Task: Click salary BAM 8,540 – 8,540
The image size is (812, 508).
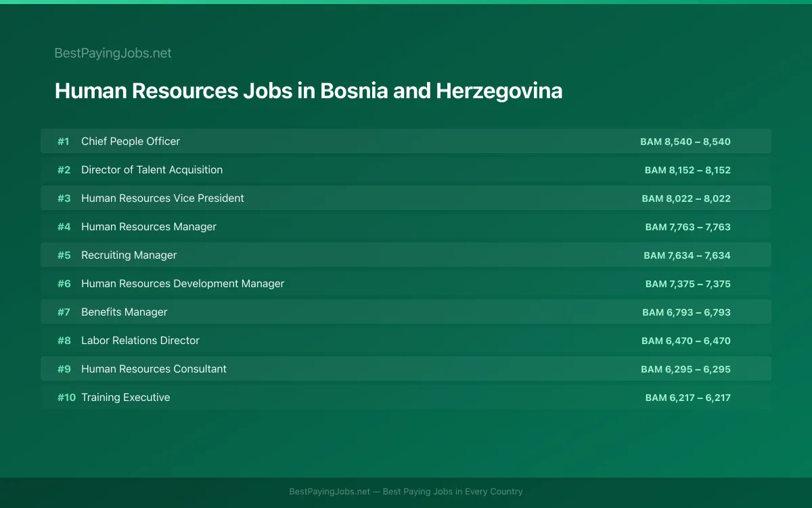Action: (x=685, y=142)
